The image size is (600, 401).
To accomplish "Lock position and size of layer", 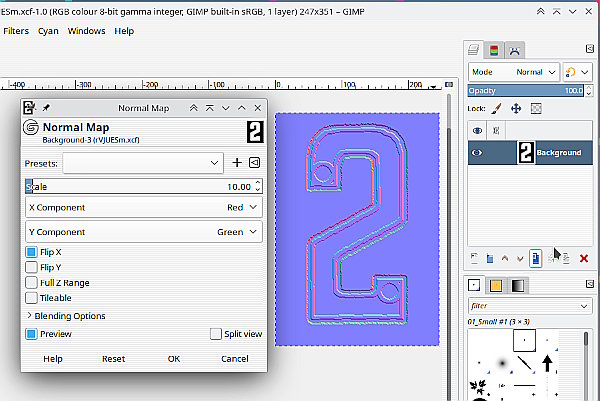I will 516,108.
